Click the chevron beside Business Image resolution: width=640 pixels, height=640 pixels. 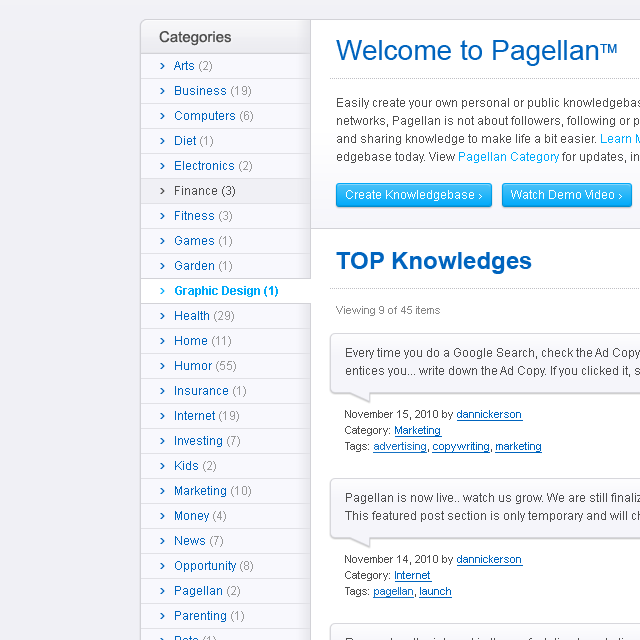[162, 91]
